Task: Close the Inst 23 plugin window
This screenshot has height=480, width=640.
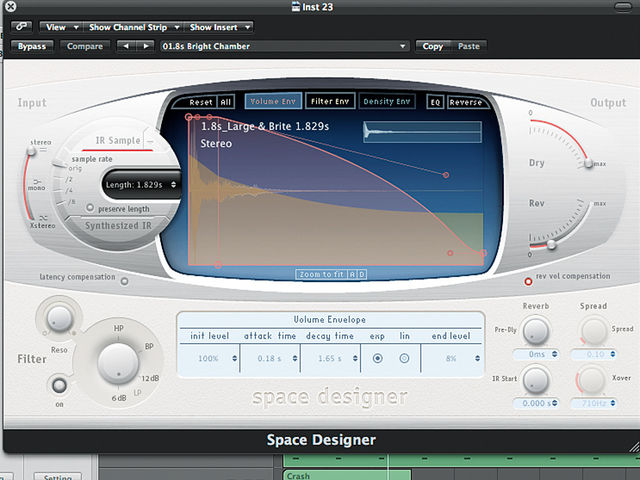Action: click(x=10, y=6)
